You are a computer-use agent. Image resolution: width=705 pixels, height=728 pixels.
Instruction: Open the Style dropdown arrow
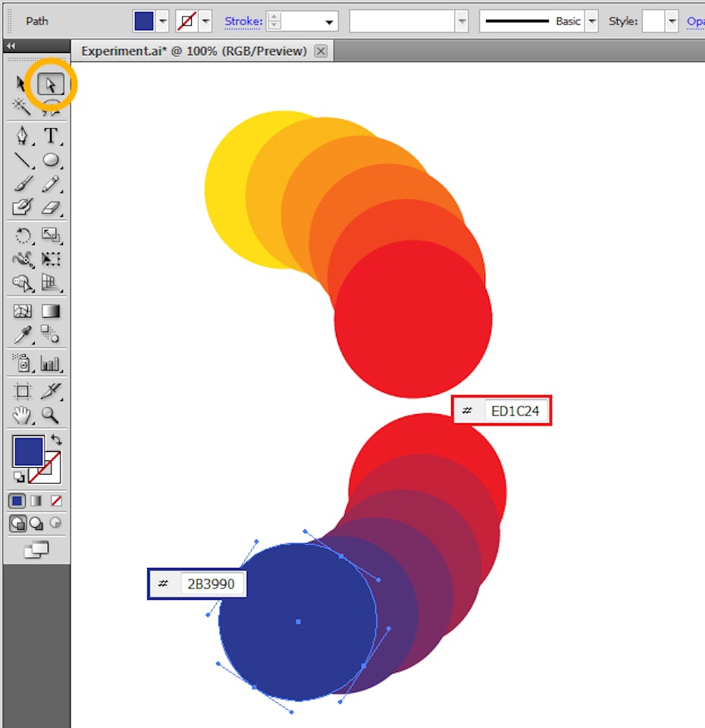pyautogui.click(x=672, y=21)
